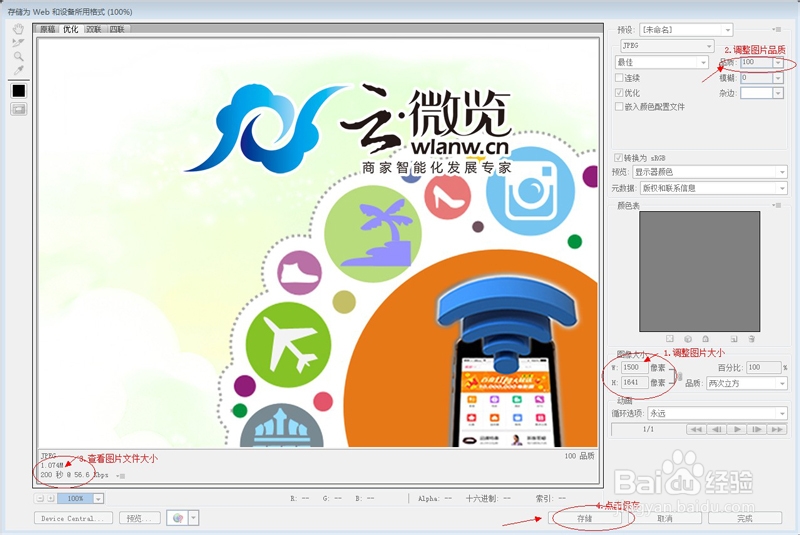
Task: Switch to the 原稿 tab
Action: click(x=47, y=30)
